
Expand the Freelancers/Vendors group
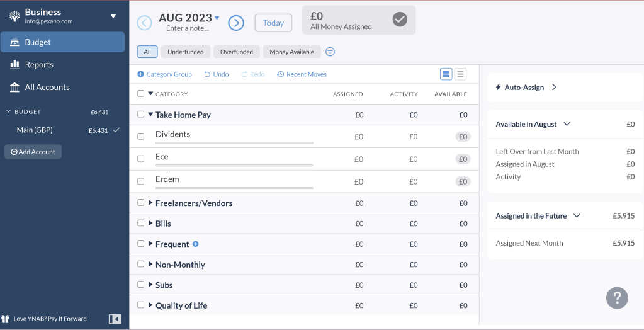(150, 203)
